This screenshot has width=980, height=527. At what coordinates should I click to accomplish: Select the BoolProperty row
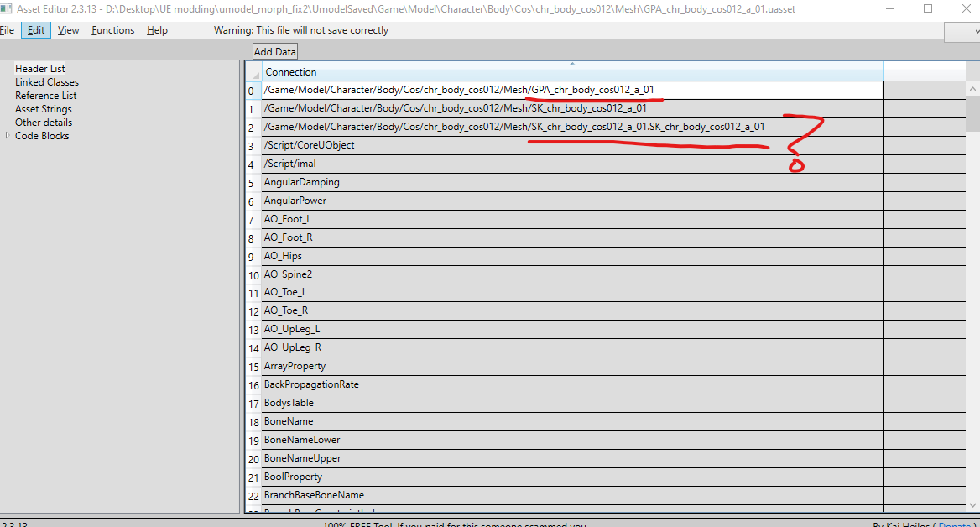572,477
